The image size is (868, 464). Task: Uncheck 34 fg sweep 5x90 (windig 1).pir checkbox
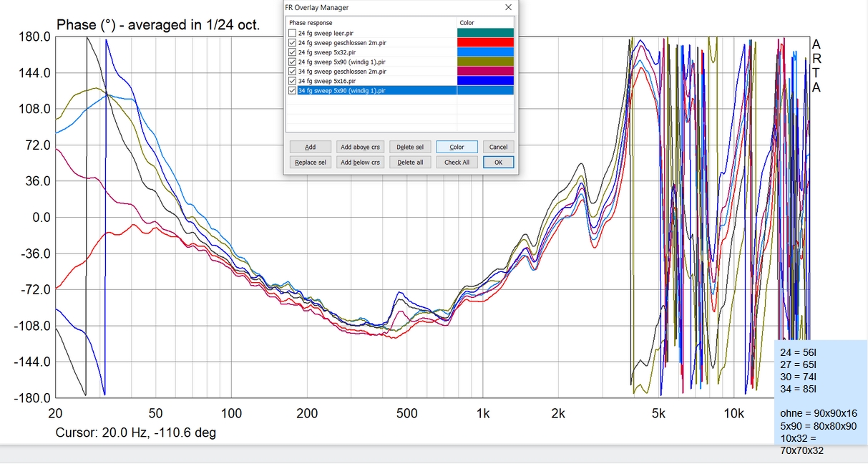click(292, 90)
